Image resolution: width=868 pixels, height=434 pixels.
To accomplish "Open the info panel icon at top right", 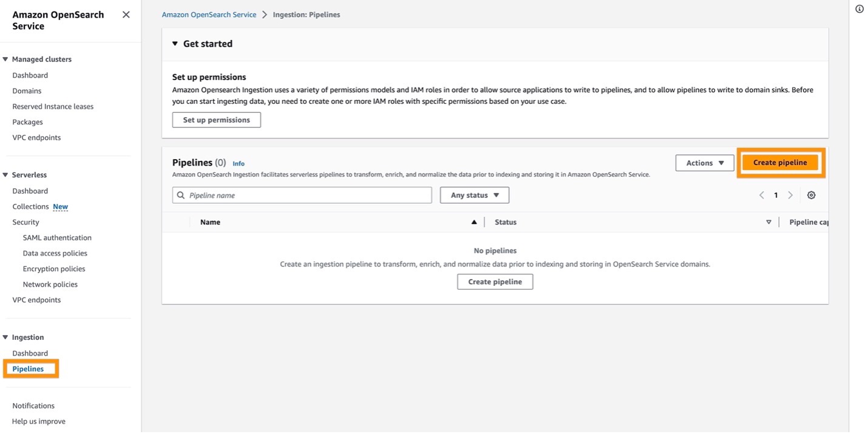I will tap(860, 8).
